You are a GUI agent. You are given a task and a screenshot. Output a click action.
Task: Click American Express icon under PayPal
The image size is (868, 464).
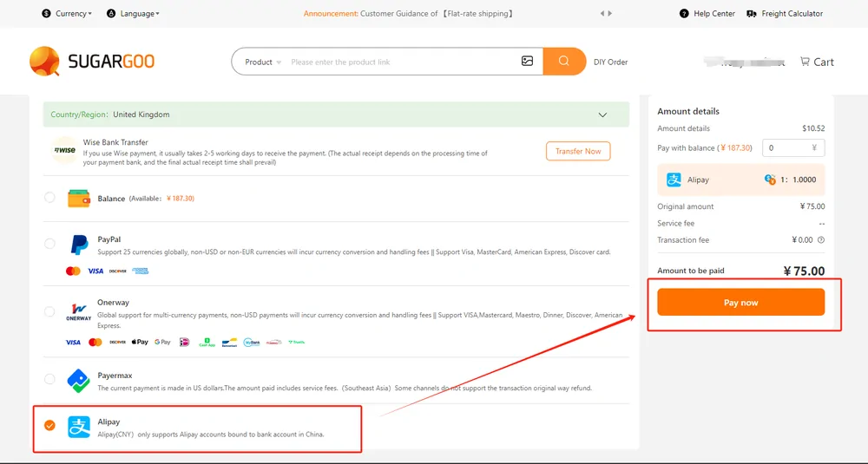[140, 271]
